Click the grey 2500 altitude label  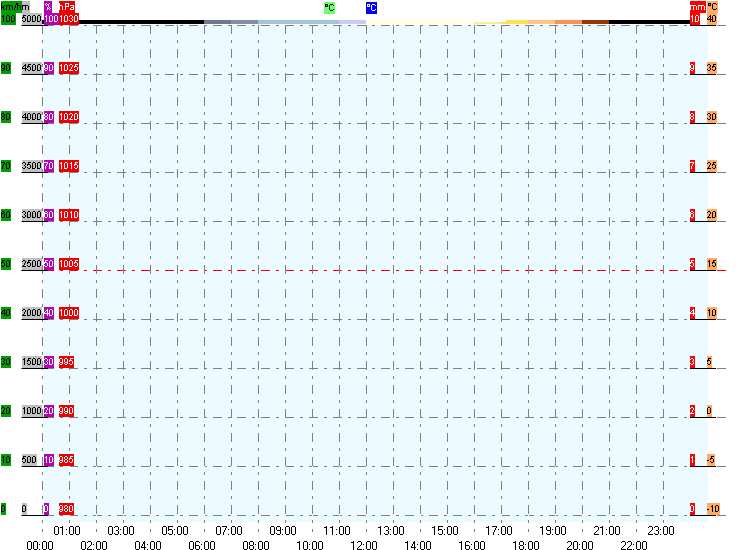(x=32, y=264)
